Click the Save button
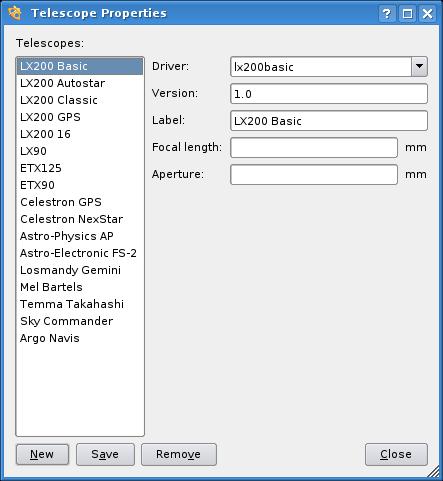Viewport: 443px width, 481px height. pyautogui.click(x=105, y=454)
